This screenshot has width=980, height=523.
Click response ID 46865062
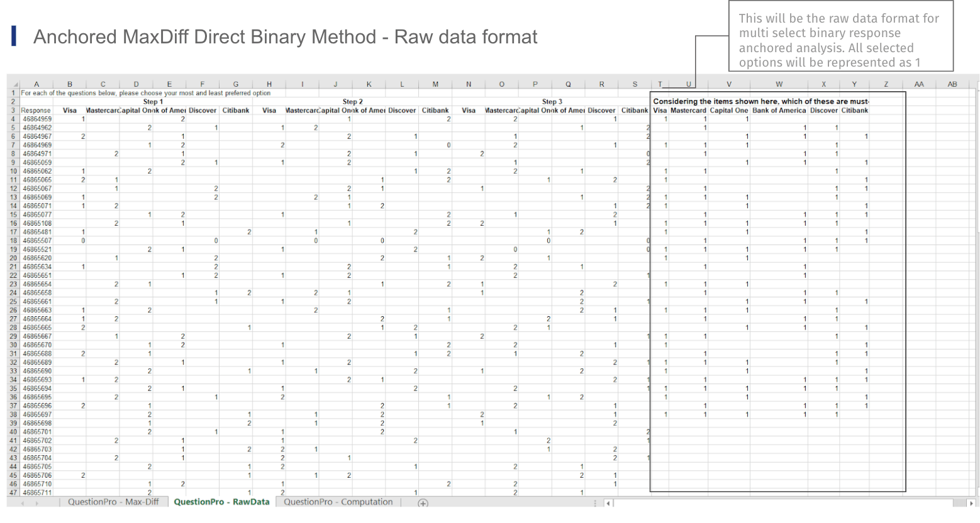coord(36,171)
